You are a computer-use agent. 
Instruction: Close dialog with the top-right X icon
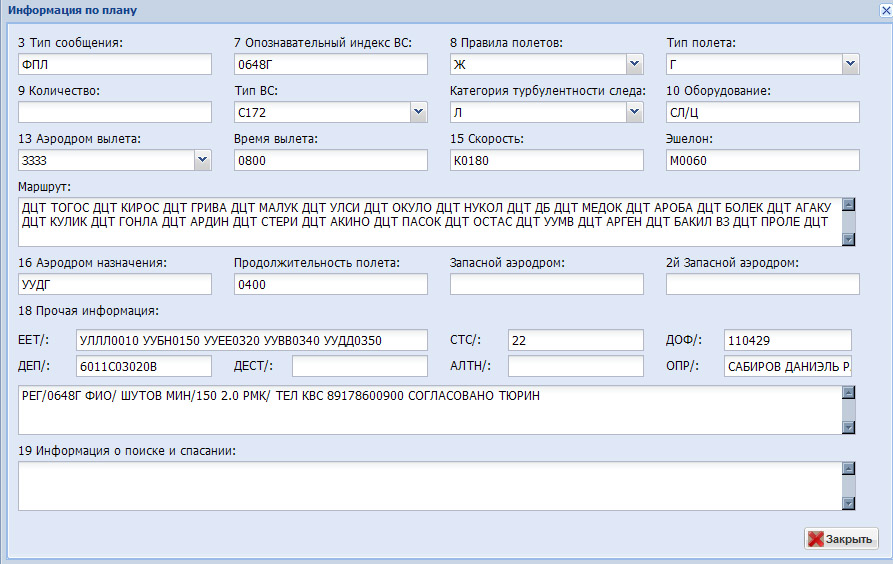(x=884, y=10)
